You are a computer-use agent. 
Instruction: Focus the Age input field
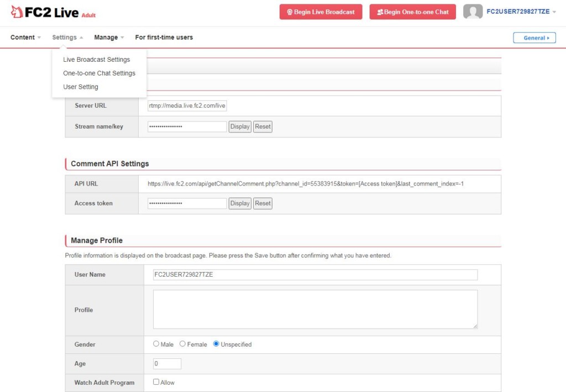[x=167, y=363]
